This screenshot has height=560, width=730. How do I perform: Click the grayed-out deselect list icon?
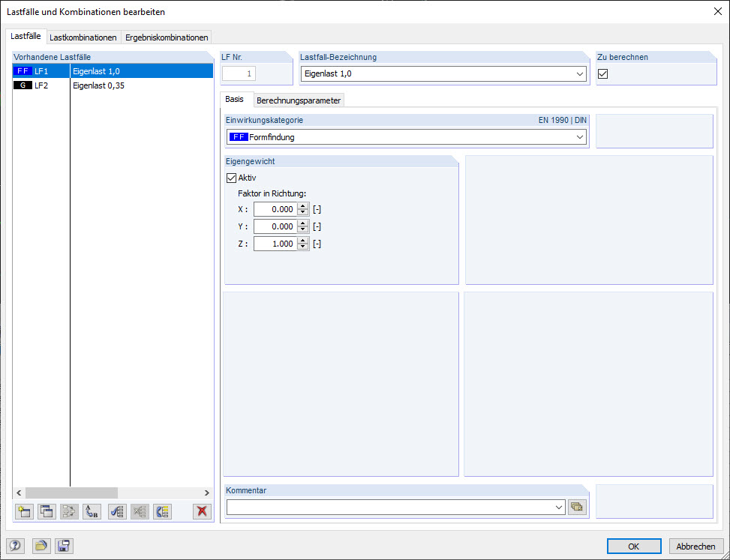click(x=140, y=511)
